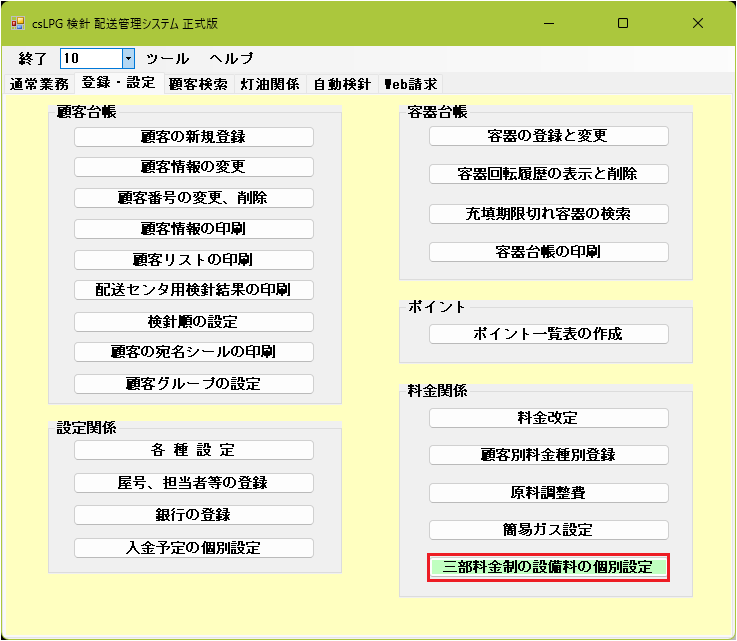The width and height of the screenshot is (737, 641).
Task: Click the input field containing 10
Action: [92, 59]
